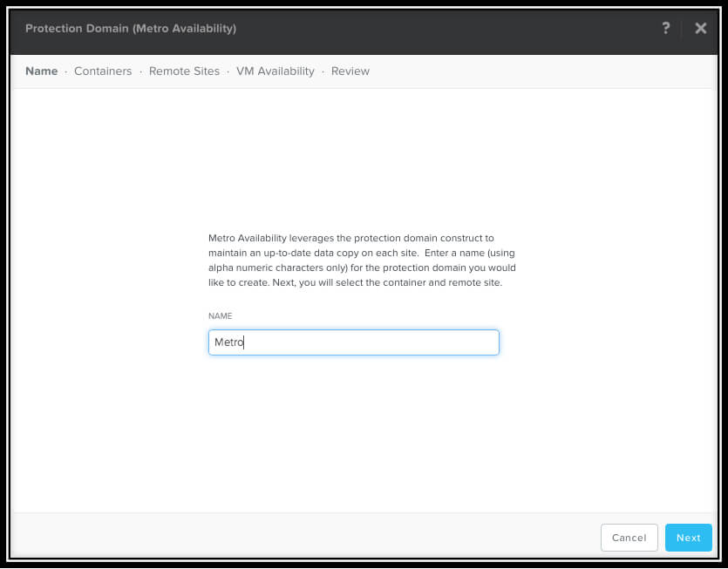The height and width of the screenshot is (569, 728).
Task: Jump to the Review step
Action: coord(350,71)
